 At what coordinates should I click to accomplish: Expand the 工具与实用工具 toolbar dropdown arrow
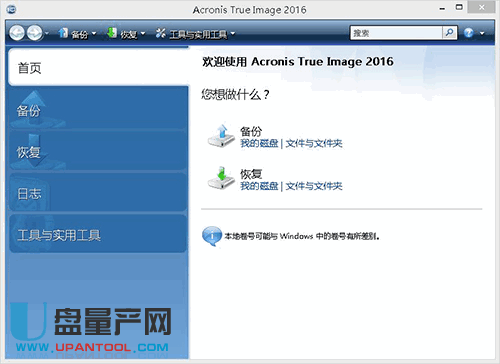click(233, 33)
